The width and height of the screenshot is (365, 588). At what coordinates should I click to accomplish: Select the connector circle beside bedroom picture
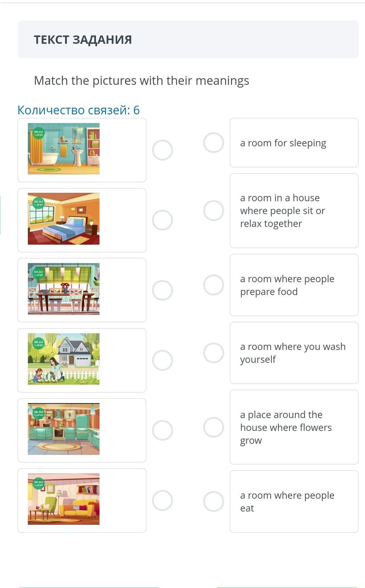pyautogui.click(x=162, y=220)
